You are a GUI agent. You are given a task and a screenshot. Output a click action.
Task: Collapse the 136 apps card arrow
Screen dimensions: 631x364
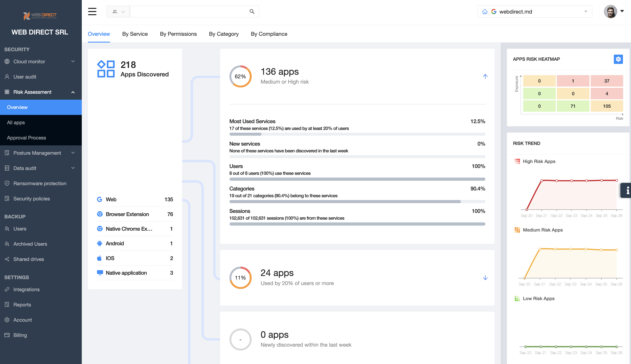(x=485, y=76)
